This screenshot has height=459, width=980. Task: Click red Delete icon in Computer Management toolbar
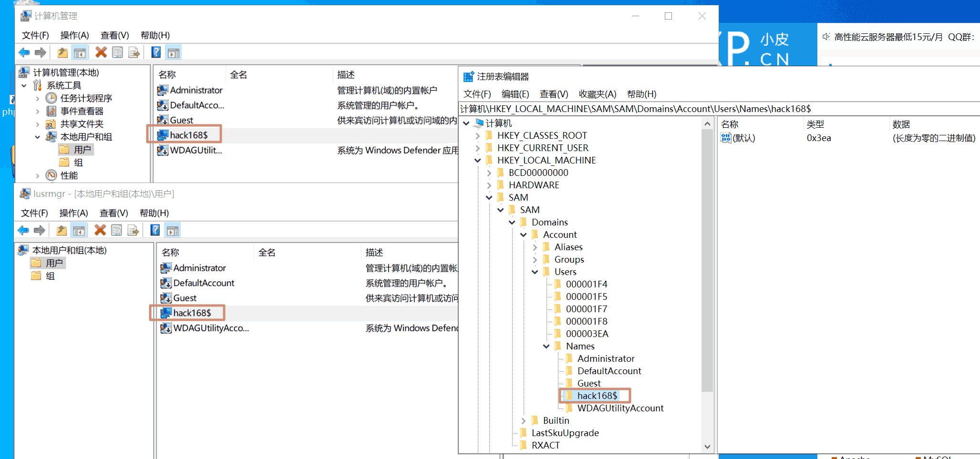(x=101, y=52)
